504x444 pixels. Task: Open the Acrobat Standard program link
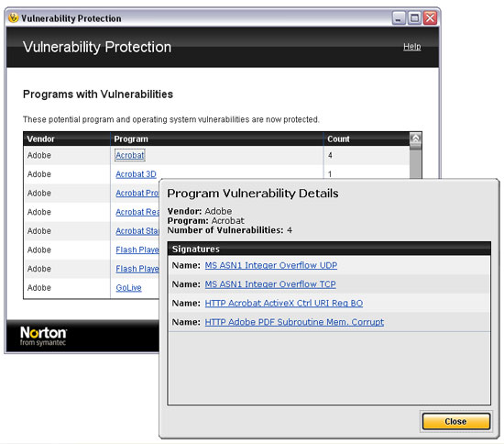tap(137, 231)
